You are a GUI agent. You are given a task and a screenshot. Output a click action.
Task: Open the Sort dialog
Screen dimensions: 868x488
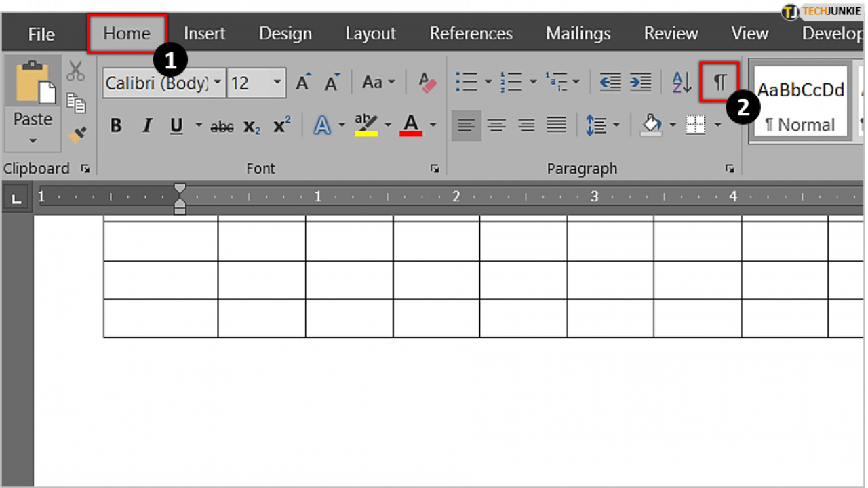[680, 82]
